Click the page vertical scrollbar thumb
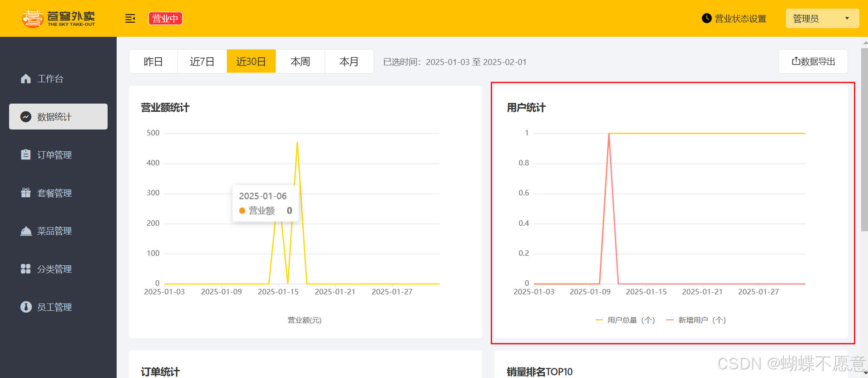 [864, 139]
